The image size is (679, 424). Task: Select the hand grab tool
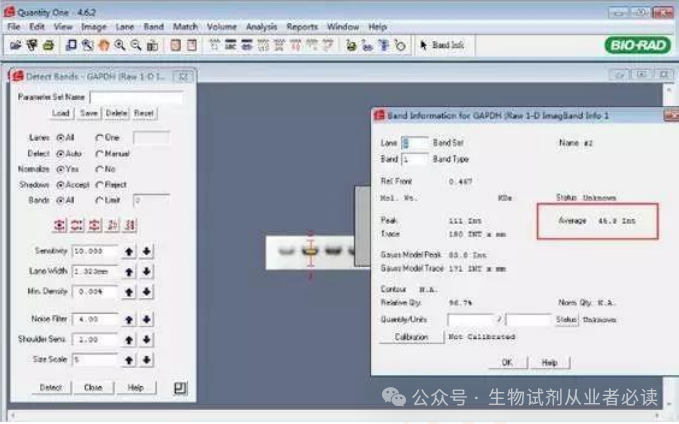click(103, 45)
